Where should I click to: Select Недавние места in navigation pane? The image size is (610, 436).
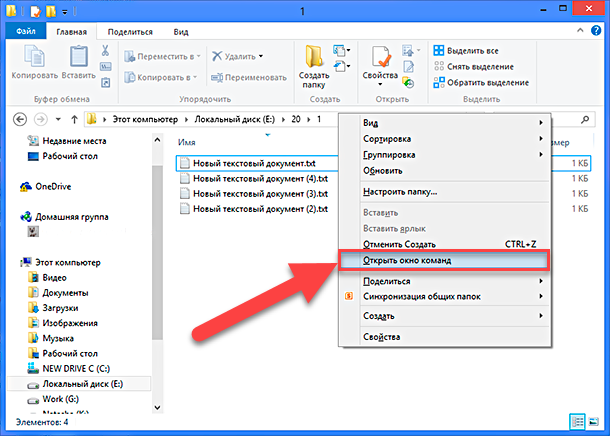[x=67, y=141]
